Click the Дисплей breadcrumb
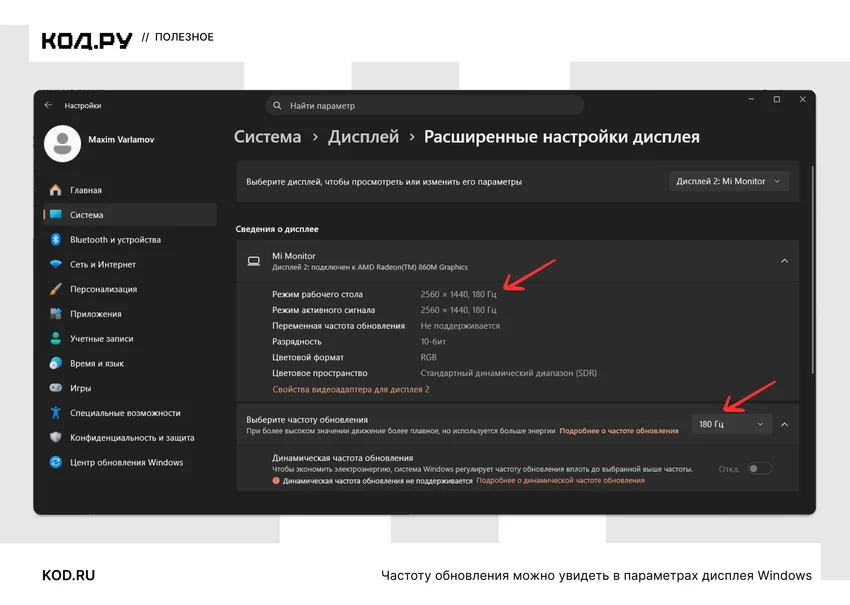The image size is (850, 605). tap(363, 137)
